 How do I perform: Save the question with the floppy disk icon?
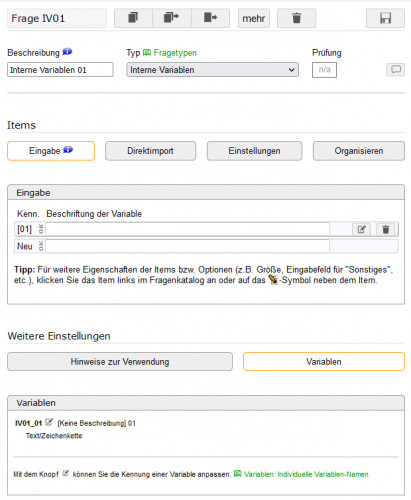pyautogui.click(x=385, y=18)
